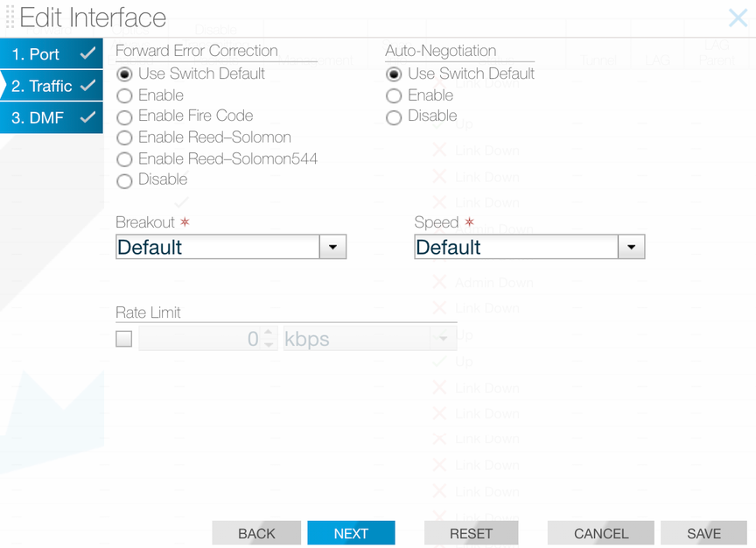Click the checkmark icon beside the DMF step
Image resolution: width=756 pixels, height=548 pixels.
(85, 118)
